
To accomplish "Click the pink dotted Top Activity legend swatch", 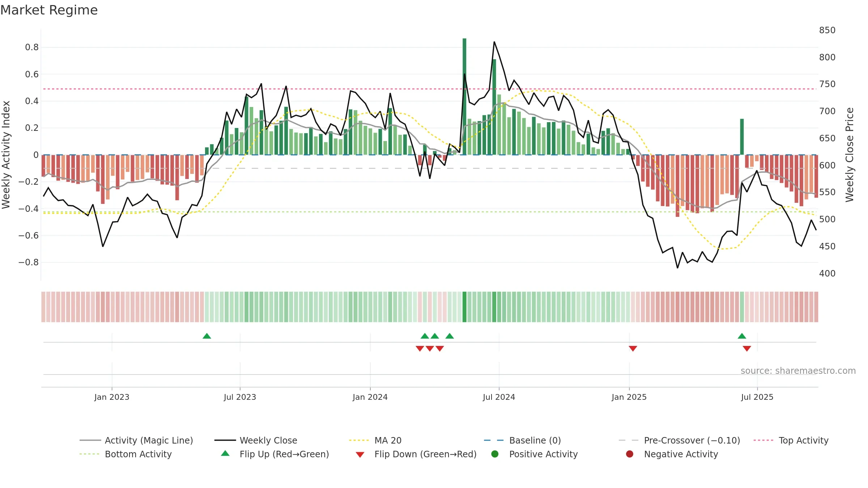I will click(x=763, y=440).
